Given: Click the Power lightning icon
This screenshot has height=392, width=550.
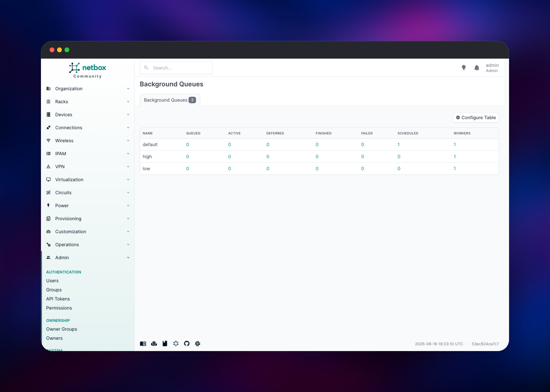Looking at the screenshot, I should tap(49, 206).
